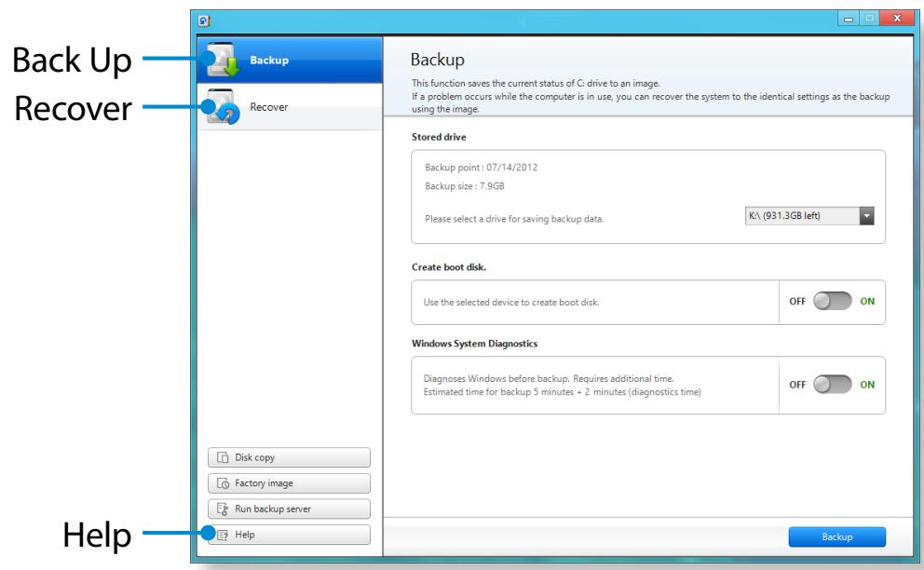The height and width of the screenshot is (570, 924).
Task: Click the 'Backup point : 07/14/2012' text
Action: pos(481,168)
